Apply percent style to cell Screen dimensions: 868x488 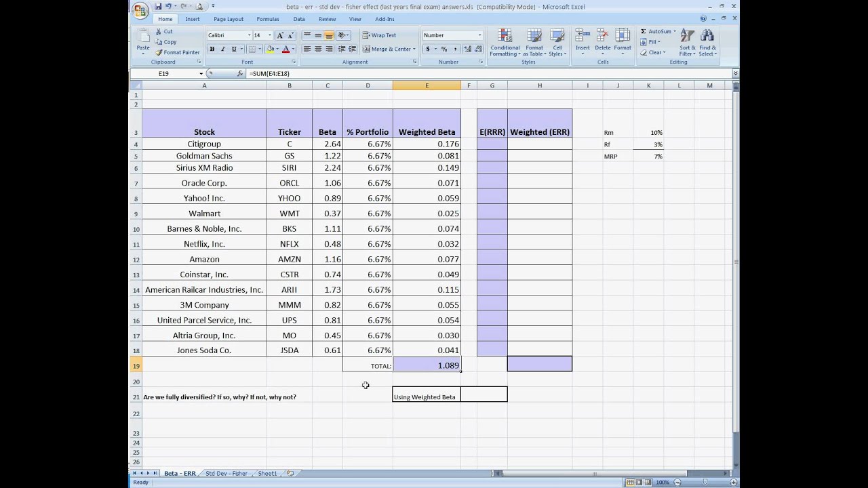444,49
